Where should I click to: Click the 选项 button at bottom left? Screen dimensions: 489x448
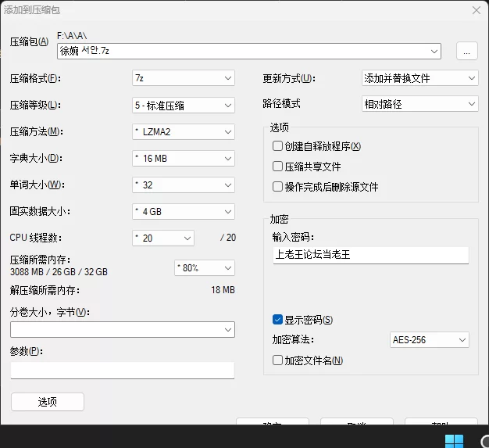(x=48, y=402)
